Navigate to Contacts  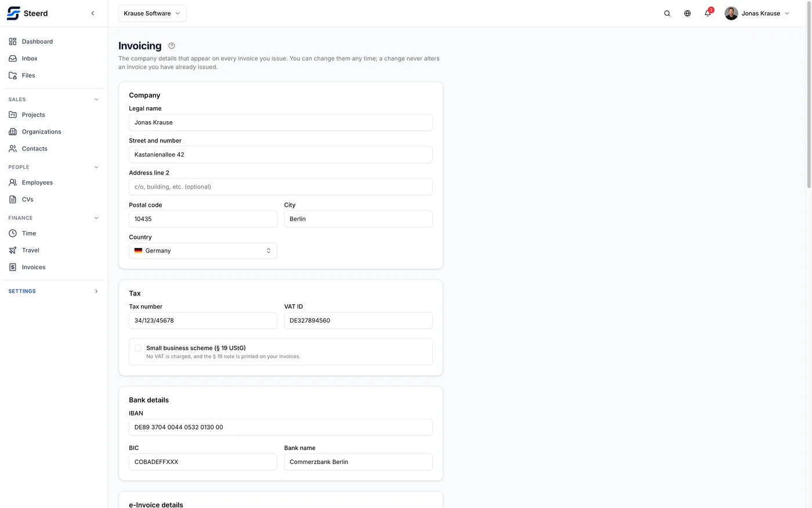pos(53,149)
